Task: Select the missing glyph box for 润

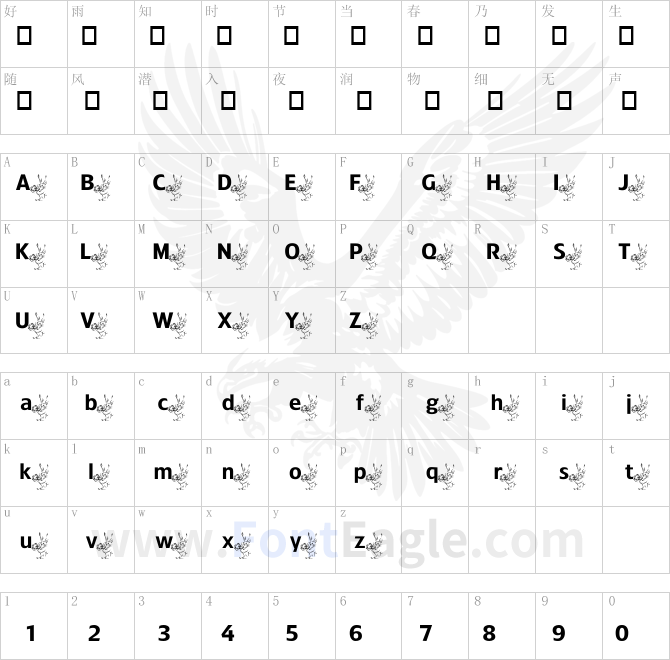Action: (x=364, y=101)
